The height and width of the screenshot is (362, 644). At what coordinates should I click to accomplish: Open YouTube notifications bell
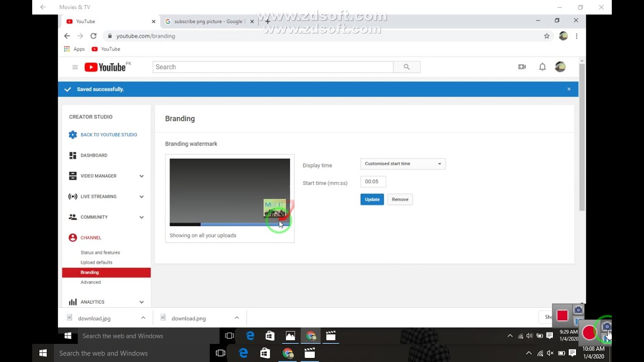[x=542, y=67]
